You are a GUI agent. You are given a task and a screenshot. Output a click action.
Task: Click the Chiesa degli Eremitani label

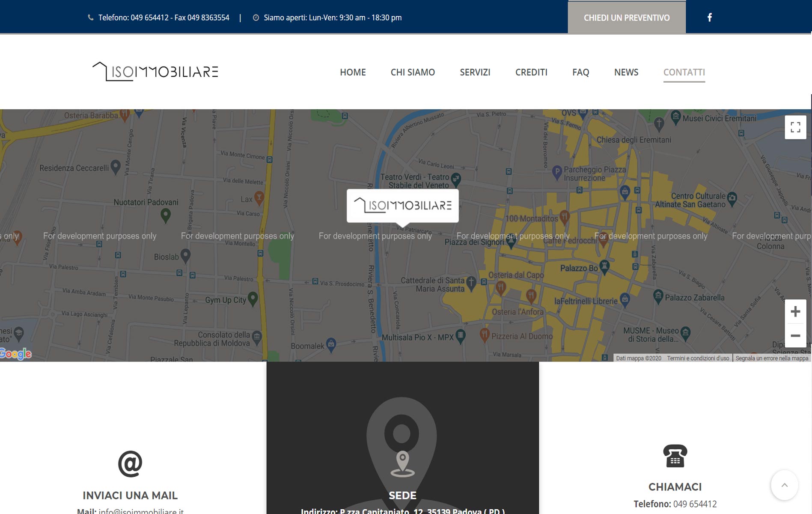click(x=634, y=140)
